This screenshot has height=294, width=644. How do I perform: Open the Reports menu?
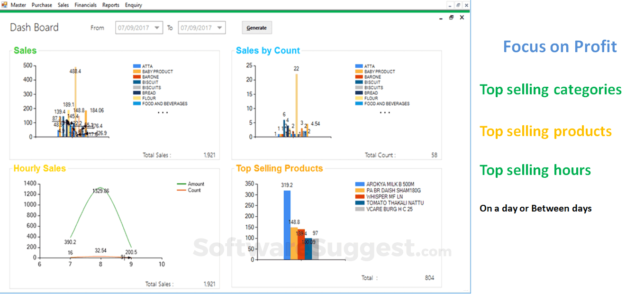(x=111, y=5)
